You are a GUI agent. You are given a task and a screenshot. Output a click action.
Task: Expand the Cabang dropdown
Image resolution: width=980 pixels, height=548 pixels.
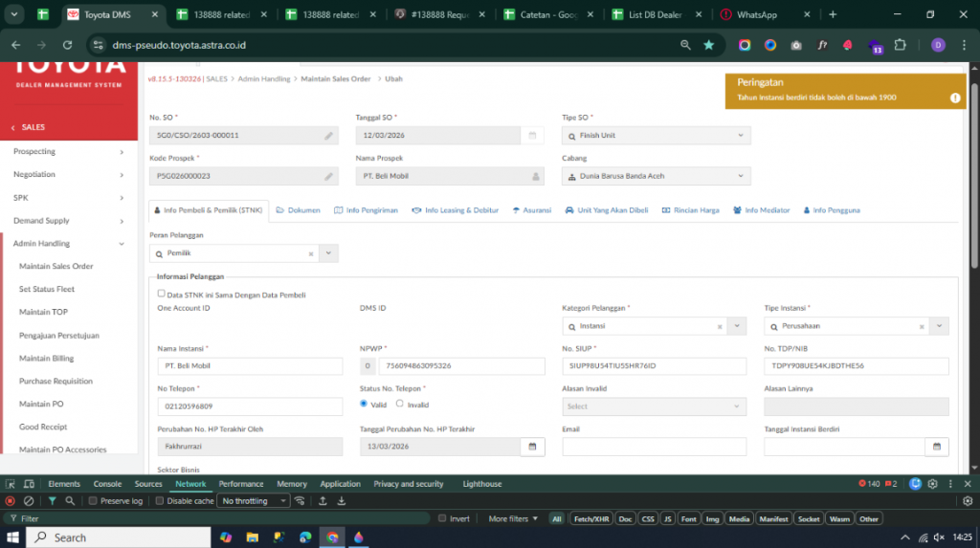pos(738,176)
